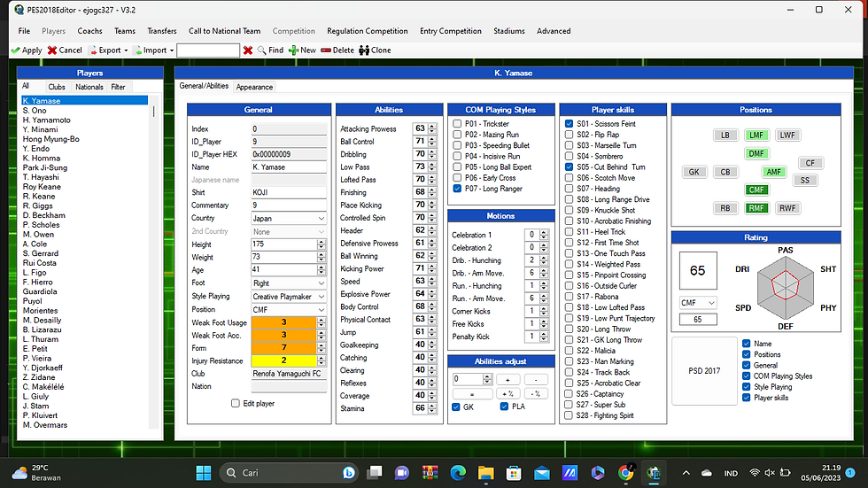Open the Rating position CMF dropdown
This screenshot has width=868, height=488.
pos(698,303)
